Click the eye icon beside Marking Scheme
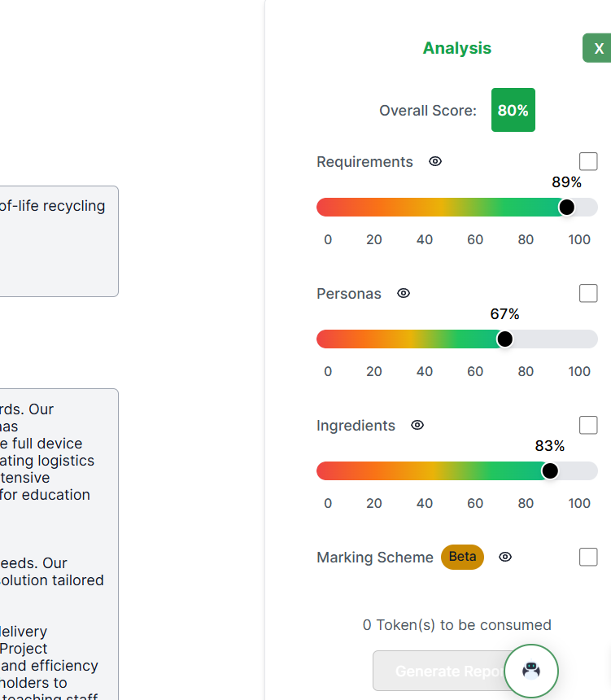611x700 pixels. pyautogui.click(x=505, y=557)
